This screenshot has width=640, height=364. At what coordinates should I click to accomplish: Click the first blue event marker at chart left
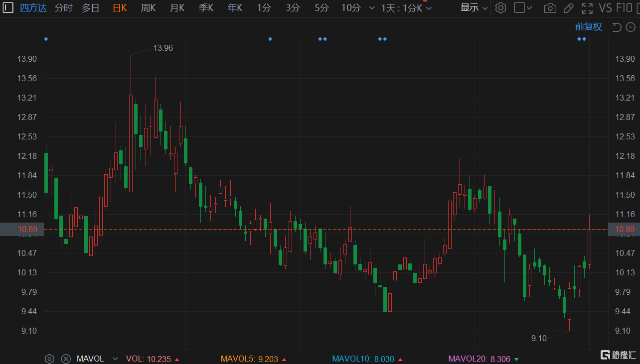[46, 39]
